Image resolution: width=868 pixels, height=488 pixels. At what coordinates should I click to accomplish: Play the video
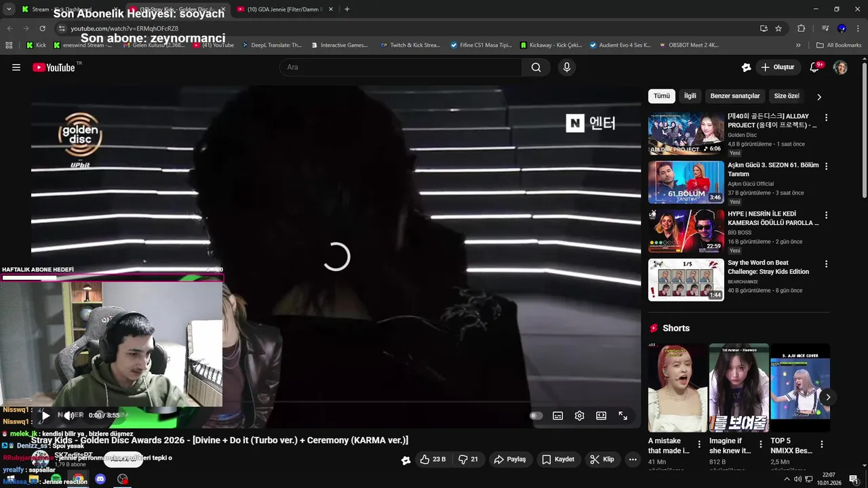46,415
